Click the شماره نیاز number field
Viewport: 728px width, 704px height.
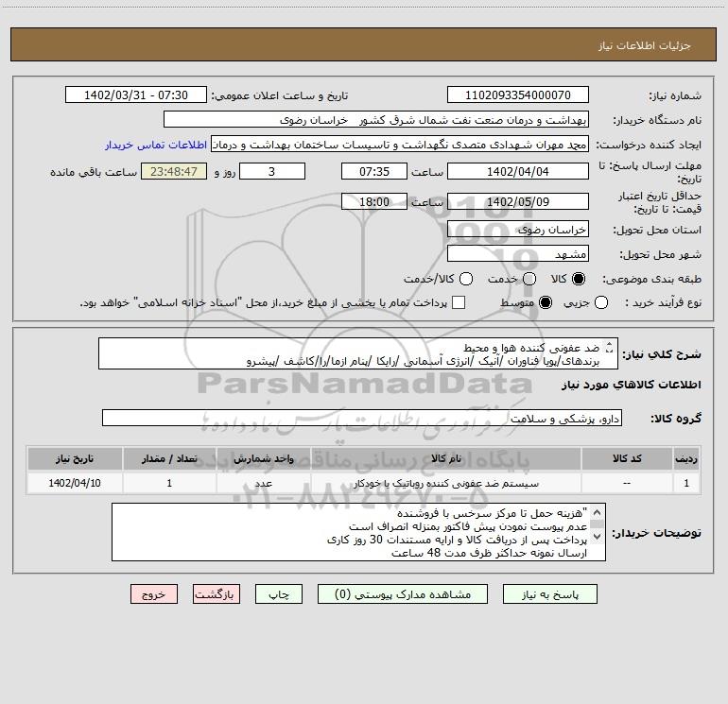(x=518, y=94)
